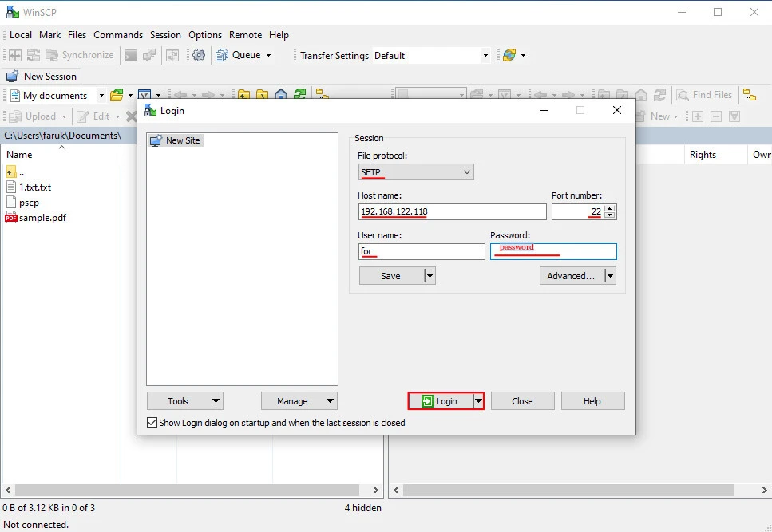Viewport: 772px width, 532px height.
Task: Select the sample.pdf file in local panel
Action: tap(42, 218)
